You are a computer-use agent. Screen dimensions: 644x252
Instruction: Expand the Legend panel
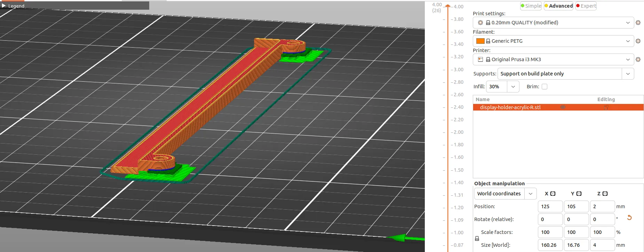[4, 6]
